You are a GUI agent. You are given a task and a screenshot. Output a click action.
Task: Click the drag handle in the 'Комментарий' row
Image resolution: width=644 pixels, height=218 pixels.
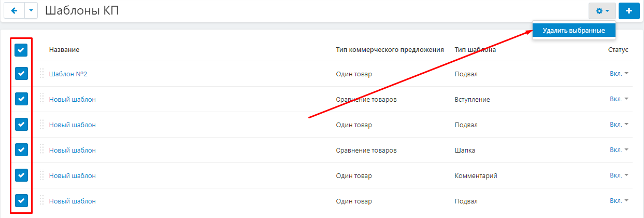(42, 175)
